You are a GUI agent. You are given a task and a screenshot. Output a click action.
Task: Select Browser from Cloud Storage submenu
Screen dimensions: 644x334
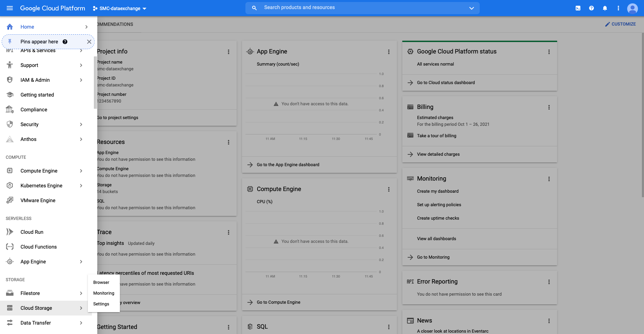[101, 283]
